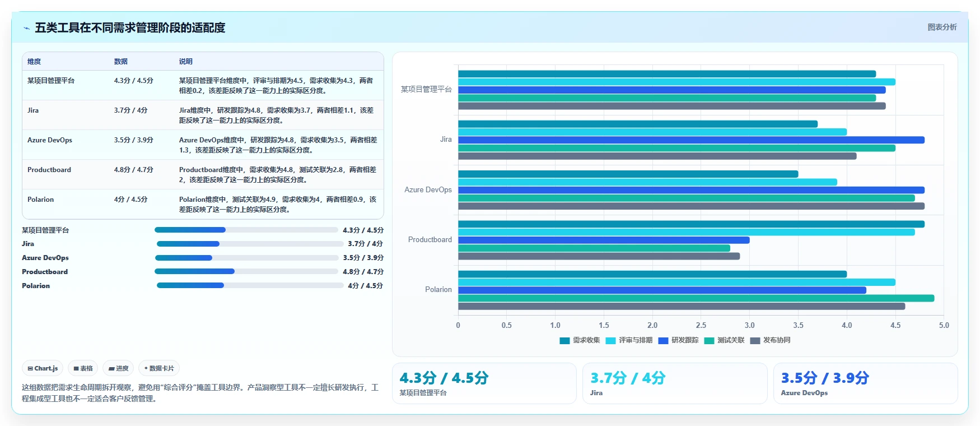
Task: Click the 5.0 tick on the chart x-axis
Action: click(x=944, y=326)
